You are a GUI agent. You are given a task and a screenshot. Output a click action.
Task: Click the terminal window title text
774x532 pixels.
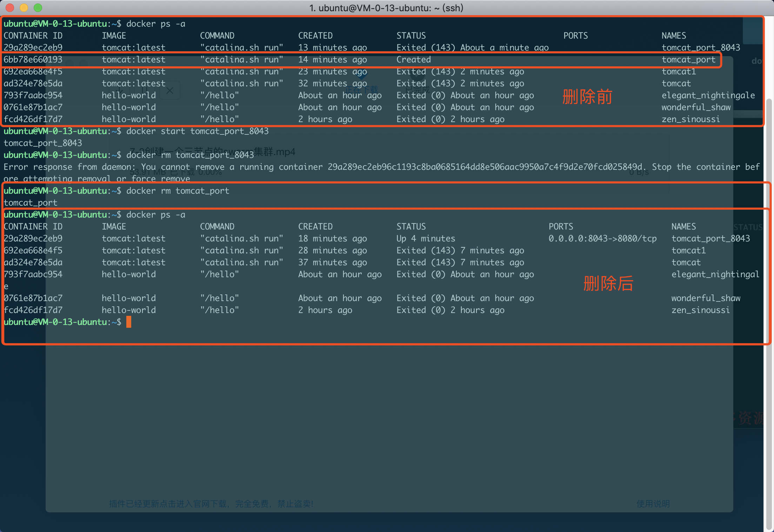click(386, 7)
